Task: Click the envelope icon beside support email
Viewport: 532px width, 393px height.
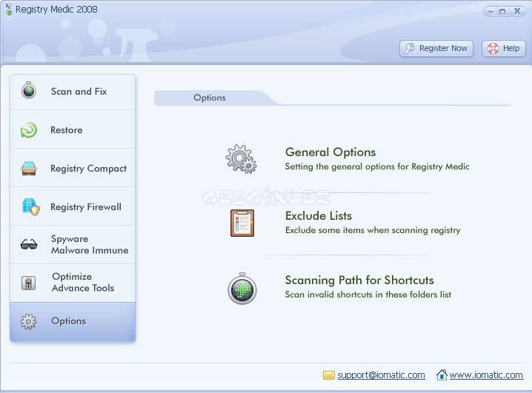Action: pyautogui.click(x=329, y=375)
